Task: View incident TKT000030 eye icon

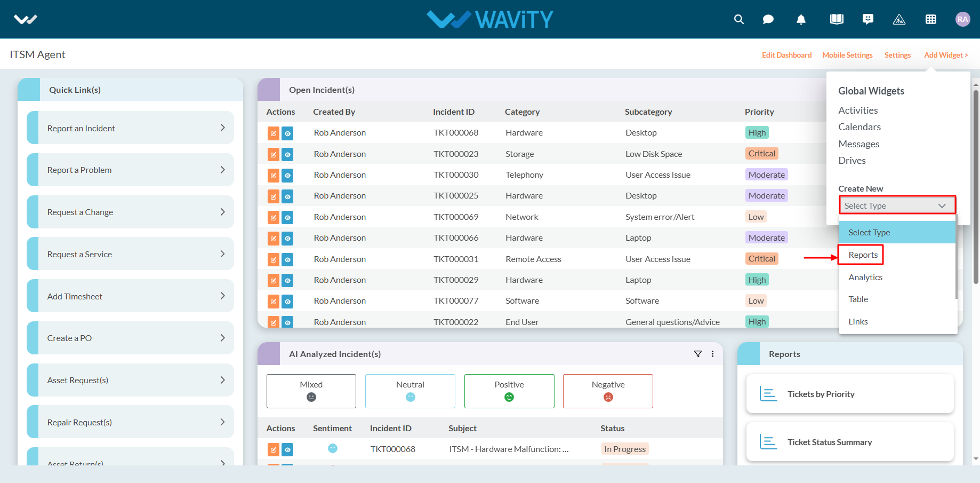Action: pyautogui.click(x=287, y=175)
